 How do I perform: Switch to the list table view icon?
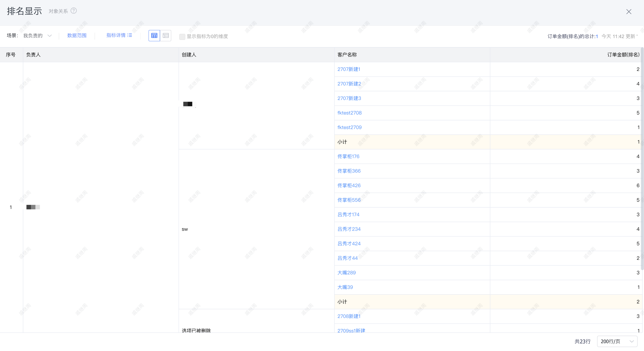pyautogui.click(x=166, y=36)
